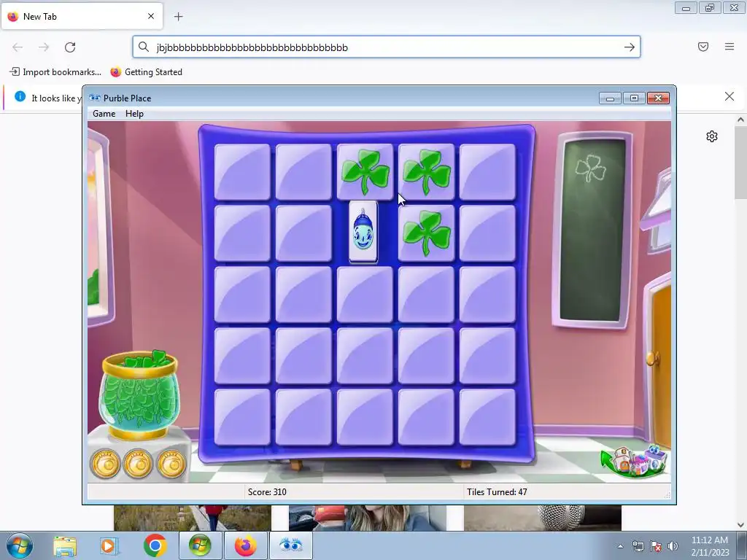Flip the face-down tile in row three, column one

pyautogui.click(x=242, y=295)
